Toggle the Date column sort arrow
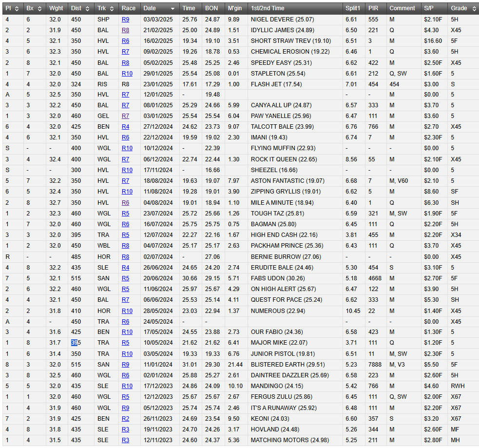The width and height of the screenshot is (479, 448). [172, 9]
